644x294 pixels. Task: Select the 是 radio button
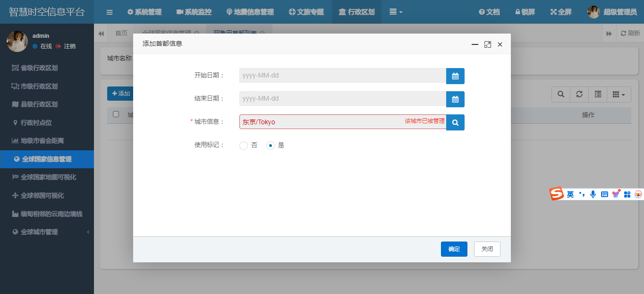pyautogui.click(x=271, y=146)
